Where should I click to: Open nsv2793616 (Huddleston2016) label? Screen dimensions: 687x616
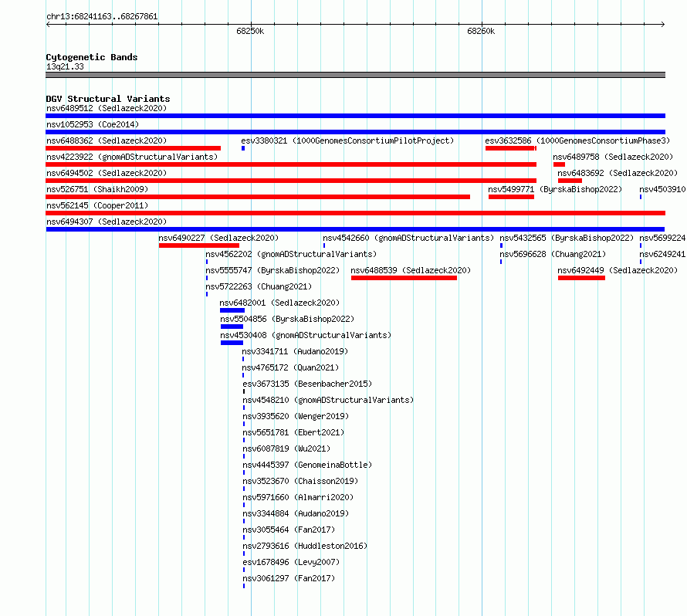coord(305,546)
